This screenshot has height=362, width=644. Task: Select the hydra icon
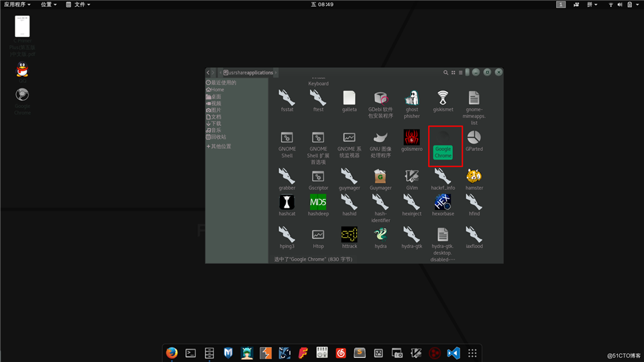(x=380, y=235)
